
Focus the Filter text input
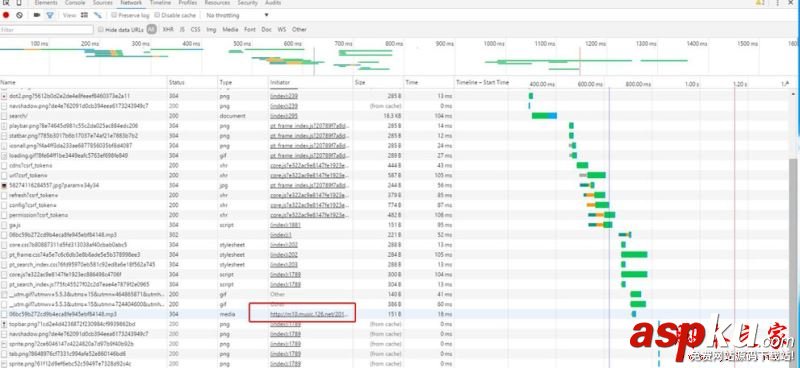point(46,30)
